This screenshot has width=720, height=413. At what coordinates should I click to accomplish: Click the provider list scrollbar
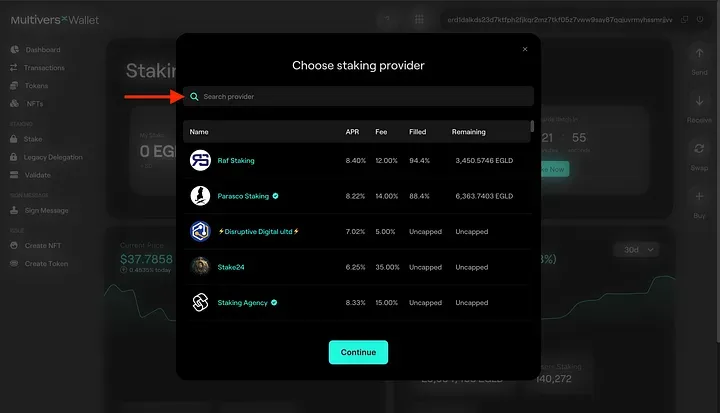pyautogui.click(x=532, y=126)
